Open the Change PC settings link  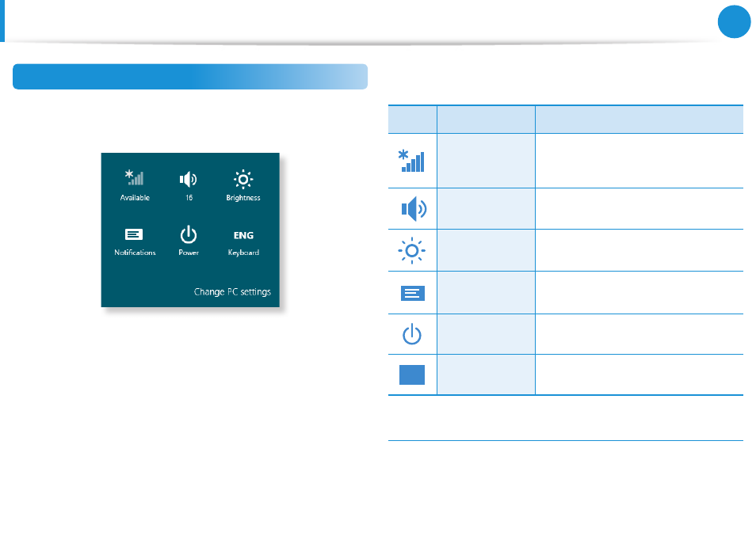pyautogui.click(x=232, y=292)
